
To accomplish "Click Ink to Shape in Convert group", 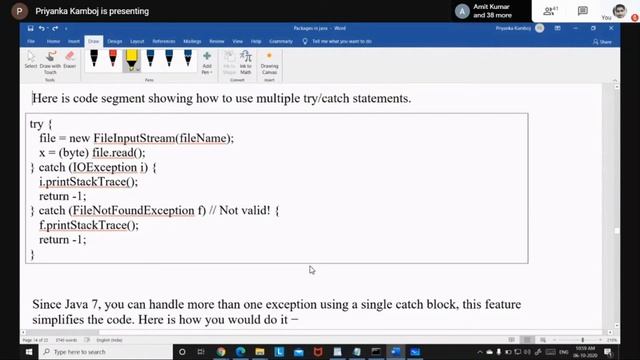I will (229, 62).
